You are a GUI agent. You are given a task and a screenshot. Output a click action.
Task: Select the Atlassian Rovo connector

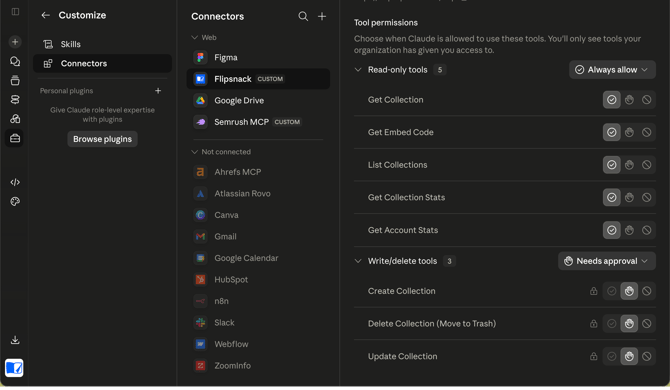pos(258,194)
